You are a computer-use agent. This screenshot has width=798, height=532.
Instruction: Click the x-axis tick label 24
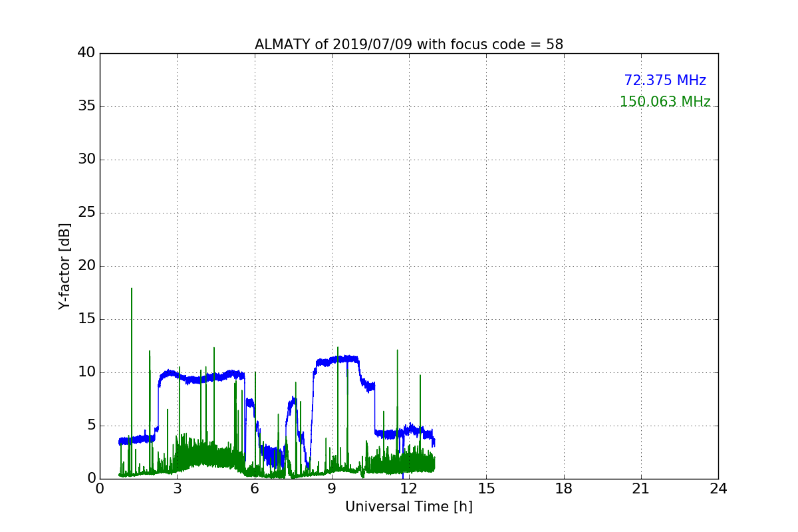(718, 488)
